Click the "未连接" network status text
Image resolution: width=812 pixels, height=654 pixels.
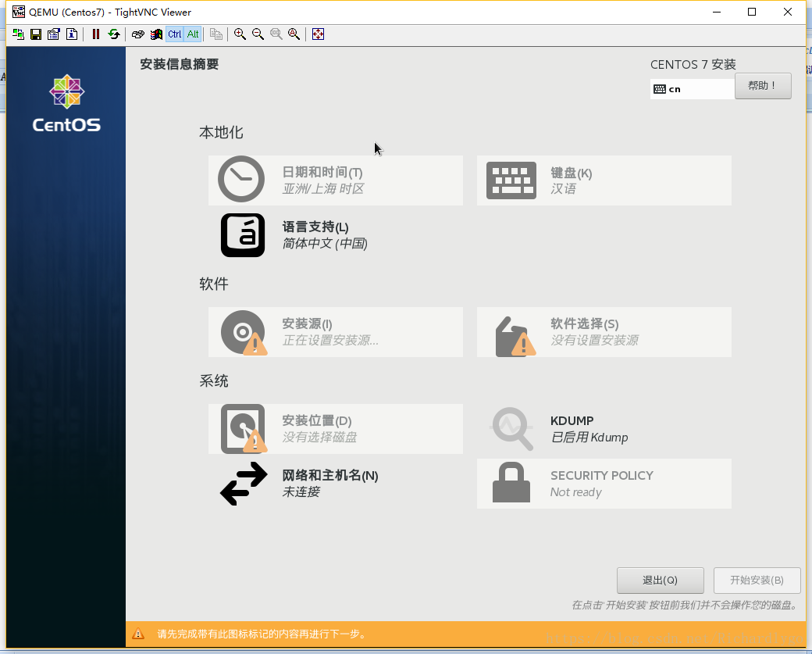(x=301, y=491)
